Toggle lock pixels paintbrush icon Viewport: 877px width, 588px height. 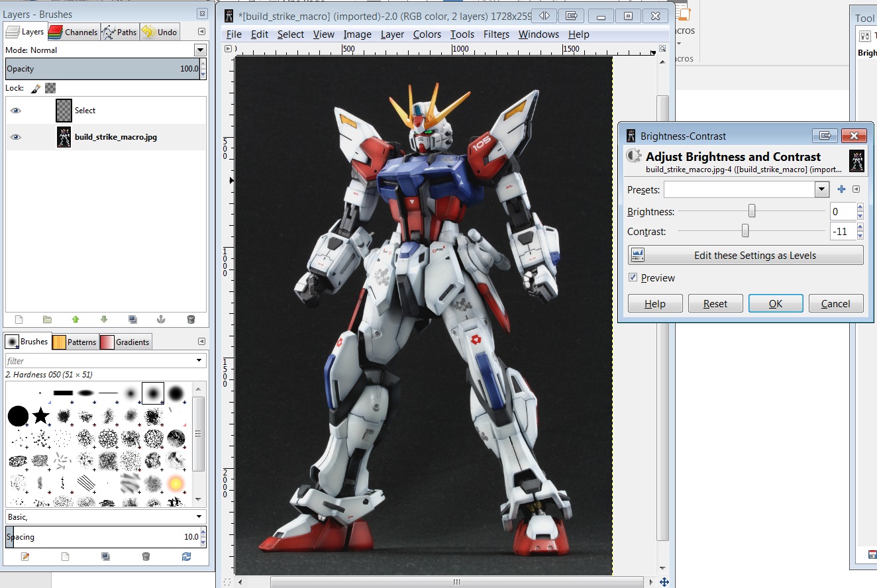[36, 87]
